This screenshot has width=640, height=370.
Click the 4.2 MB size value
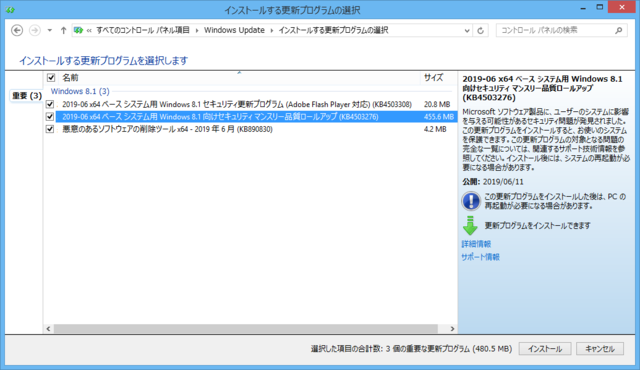[435, 129]
